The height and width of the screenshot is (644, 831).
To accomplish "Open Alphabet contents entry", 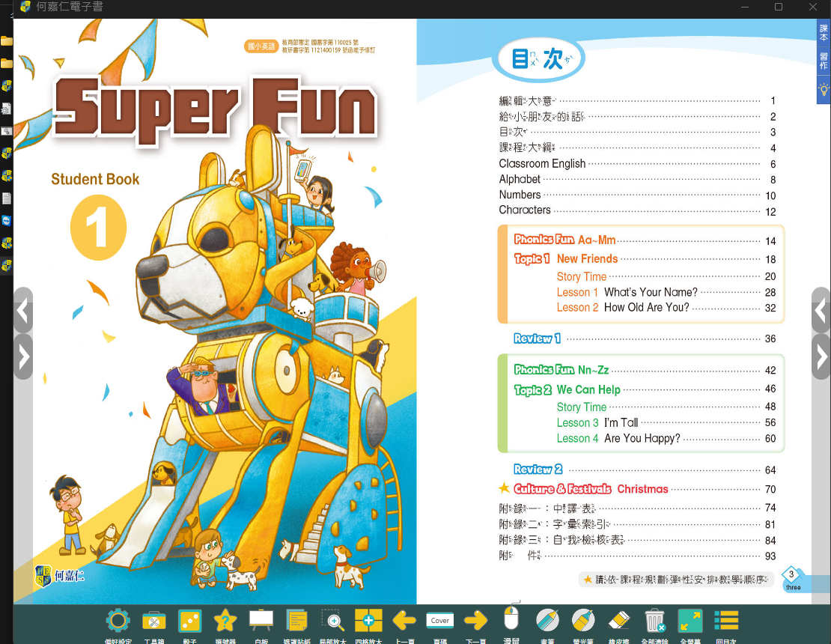I will coord(637,180).
